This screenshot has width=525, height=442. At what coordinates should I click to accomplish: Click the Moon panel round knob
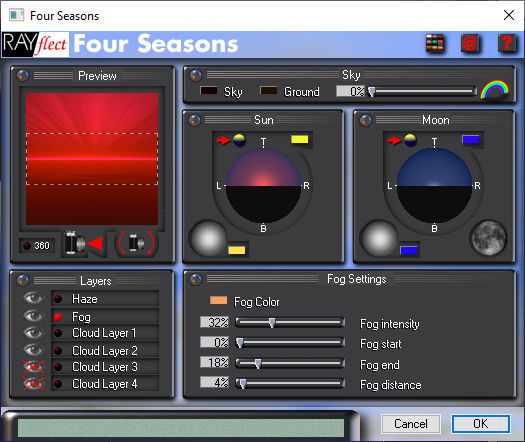coord(366,120)
